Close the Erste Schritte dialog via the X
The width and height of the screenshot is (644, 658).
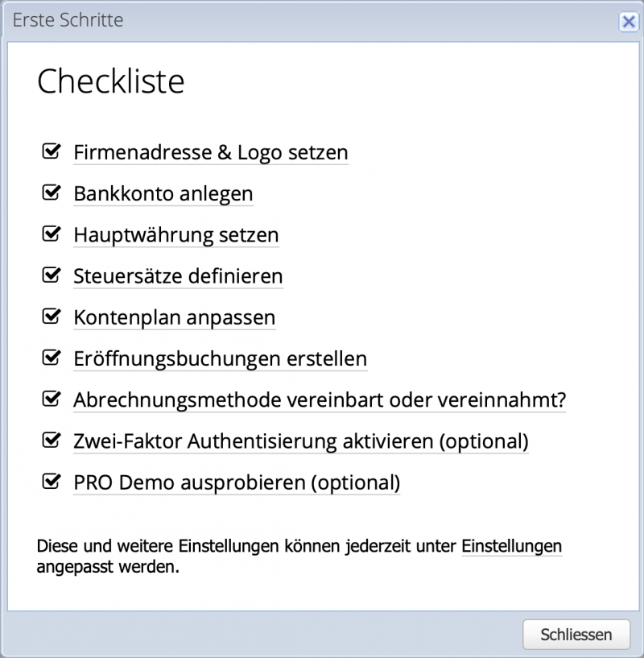coord(629,21)
